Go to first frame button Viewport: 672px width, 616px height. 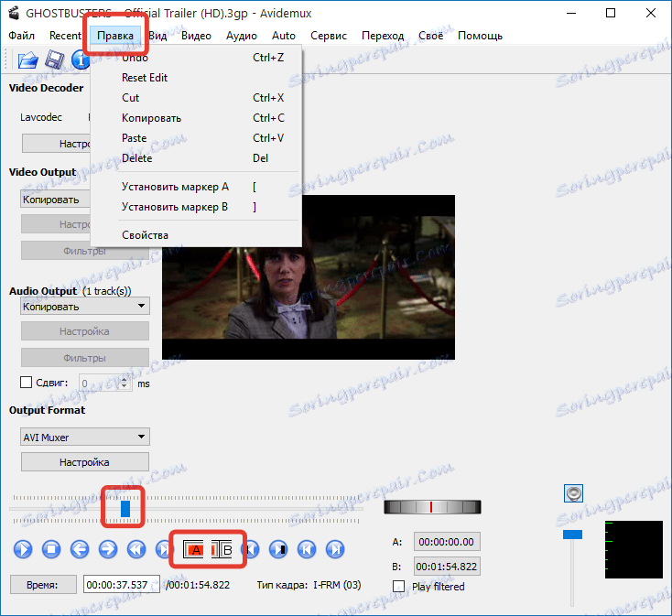point(307,549)
